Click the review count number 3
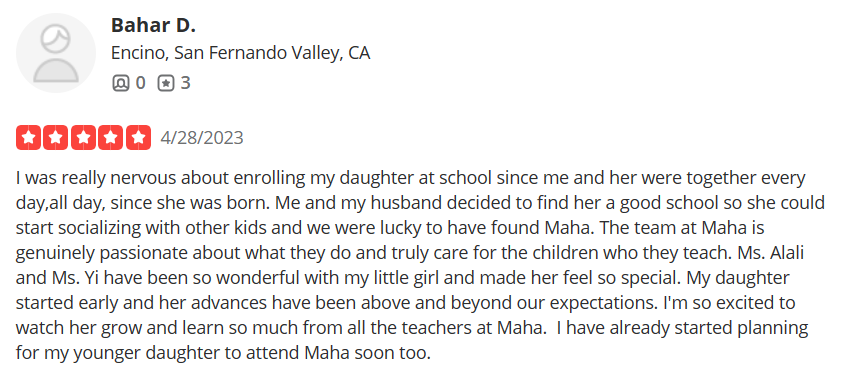 click(185, 83)
